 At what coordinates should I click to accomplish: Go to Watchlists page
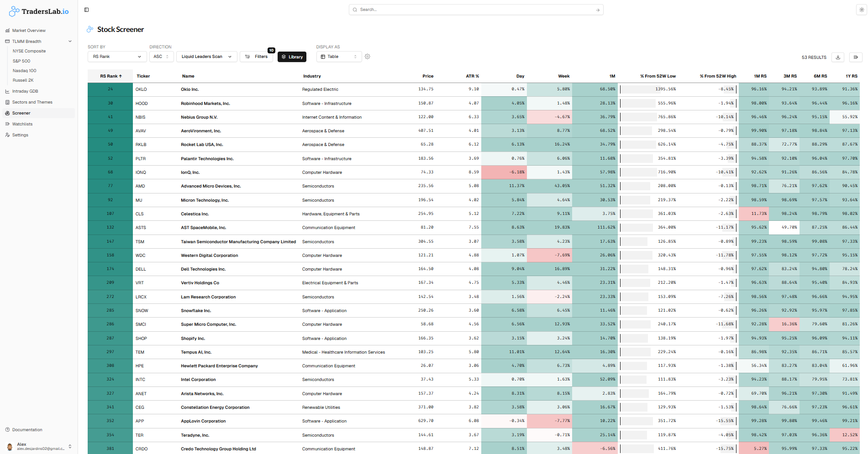[22, 124]
